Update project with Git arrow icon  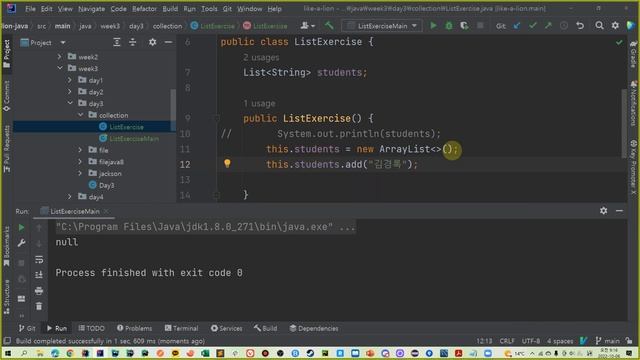[517, 26]
